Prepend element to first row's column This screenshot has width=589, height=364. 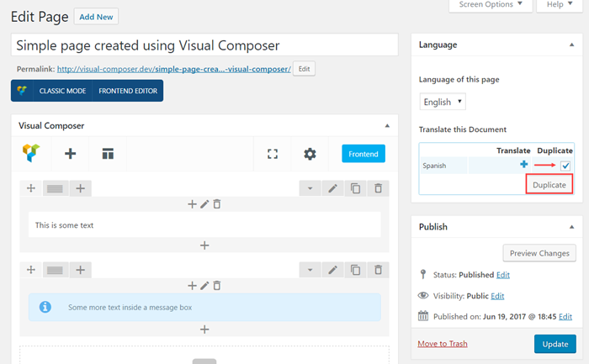192,204
